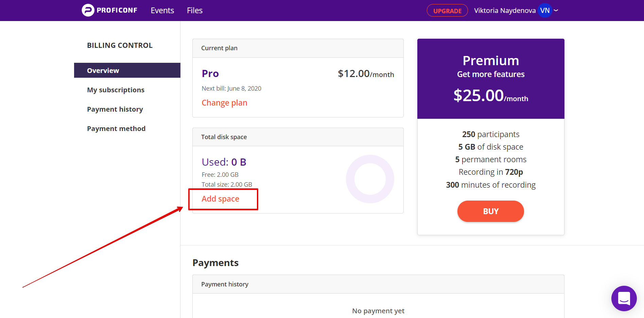Image resolution: width=644 pixels, height=318 pixels.
Task: Click the Proficonf logo icon
Action: [x=88, y=10]
